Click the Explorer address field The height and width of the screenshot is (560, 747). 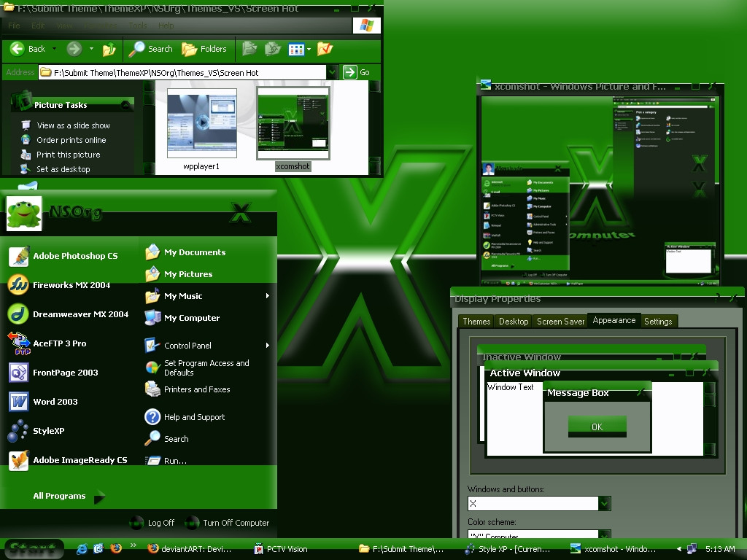coord(182,72)
